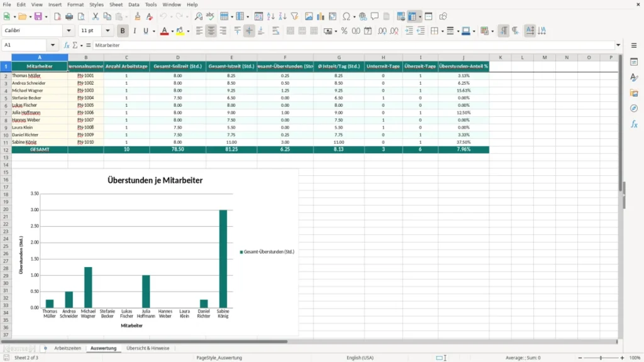Open the sidebar Navigator compass icon

click(634, 108)
